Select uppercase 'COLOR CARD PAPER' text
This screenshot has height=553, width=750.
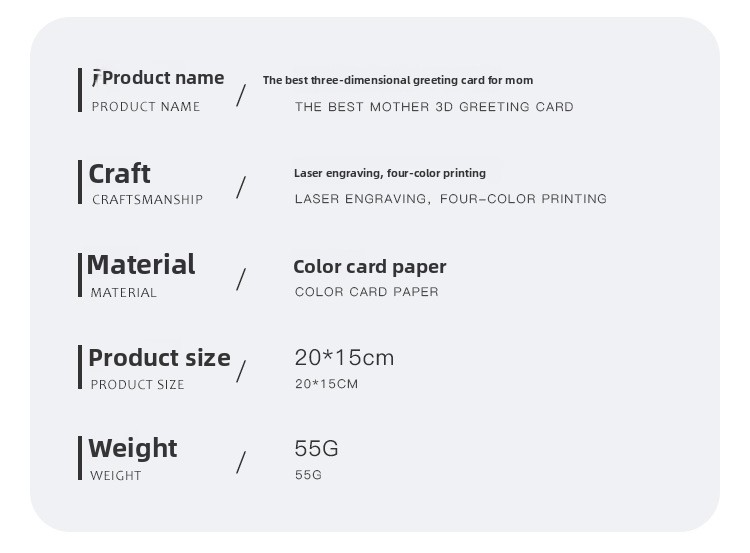click(x=366, y=292)
